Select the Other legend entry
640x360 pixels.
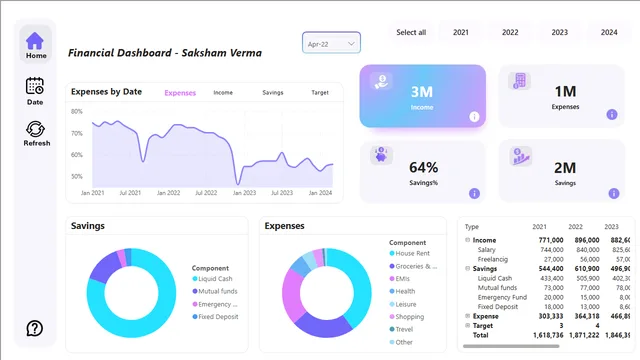[401, 342]
